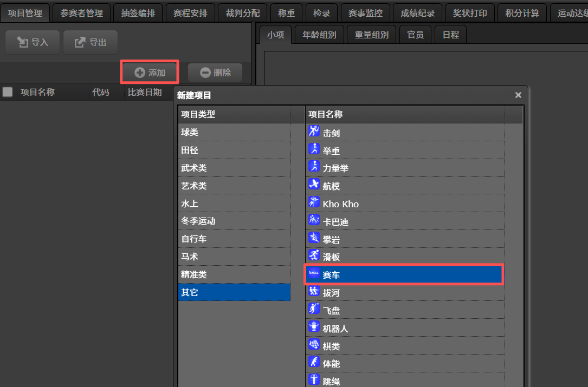This screenshot has width=588, height=387.
Task: Choose the powerlifting (力量举) icon
Action: pos(314,166)
